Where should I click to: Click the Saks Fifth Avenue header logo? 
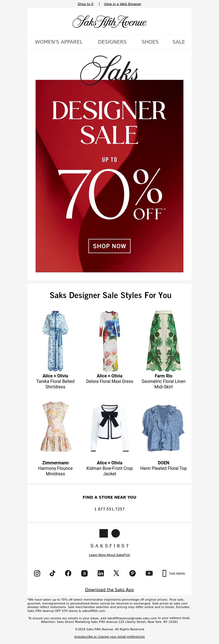109,22
